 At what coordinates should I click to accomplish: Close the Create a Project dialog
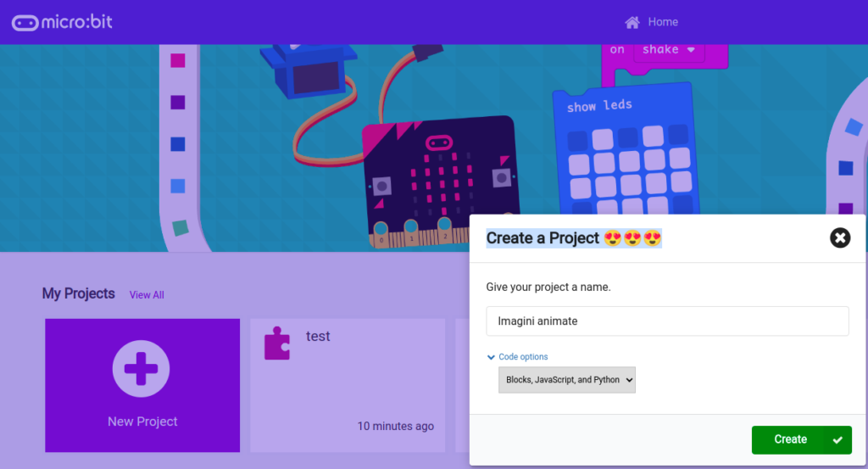click(x=839, y=238)
